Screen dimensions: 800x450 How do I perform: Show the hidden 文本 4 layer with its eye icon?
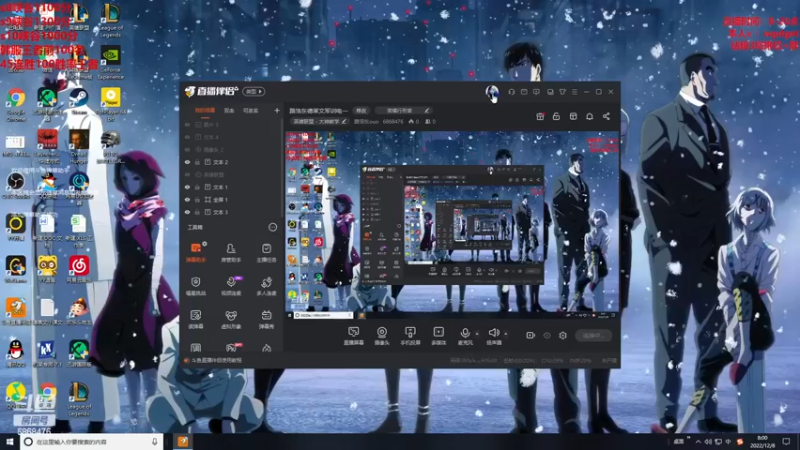[187, 137]
